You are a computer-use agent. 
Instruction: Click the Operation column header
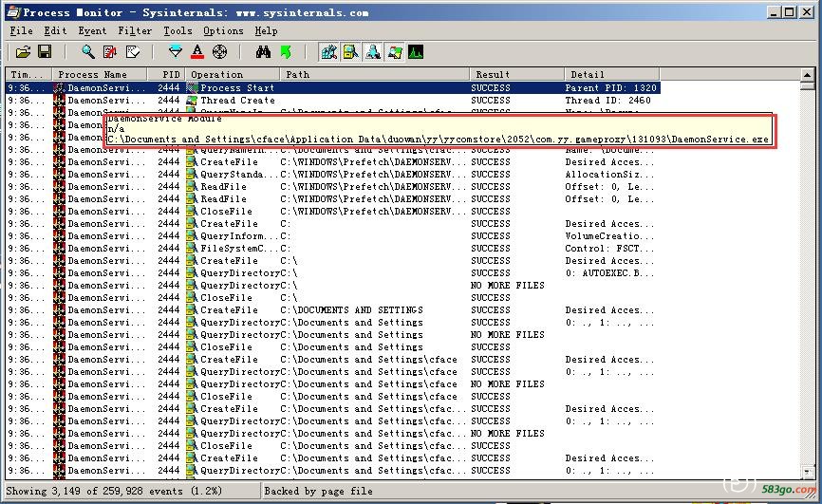pos(233,74)
